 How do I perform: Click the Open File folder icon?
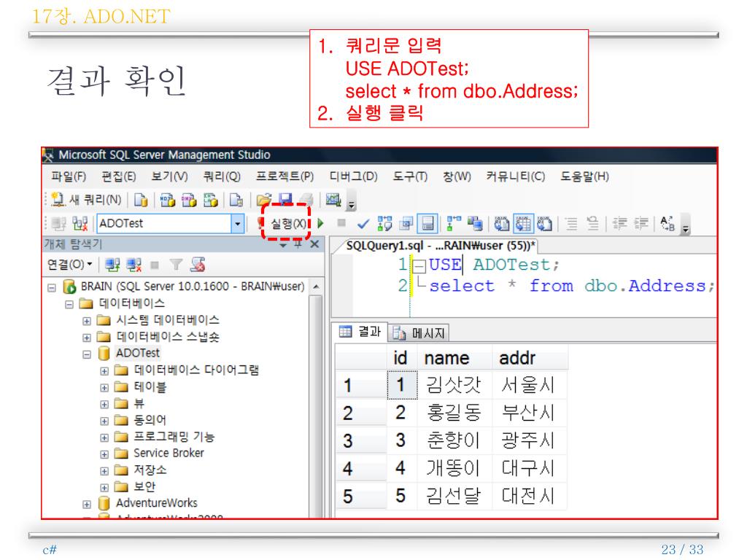(264, 200)
